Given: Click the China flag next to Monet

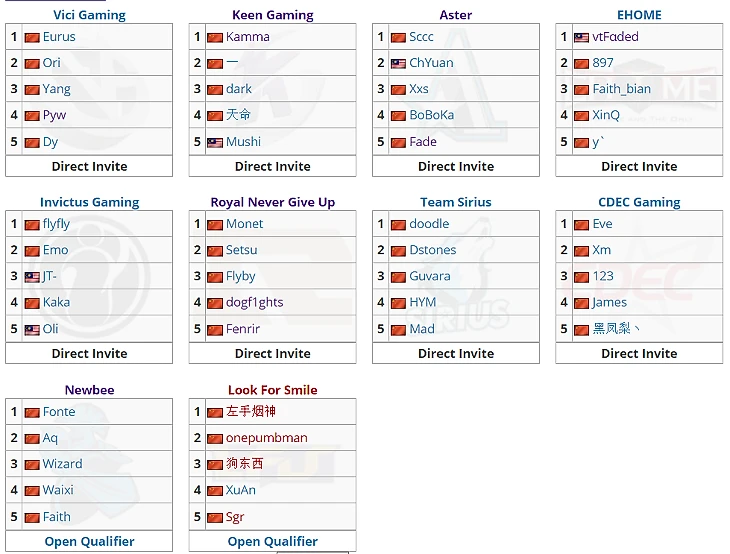Looking at the screenshot, I should (x=215, y=225).
